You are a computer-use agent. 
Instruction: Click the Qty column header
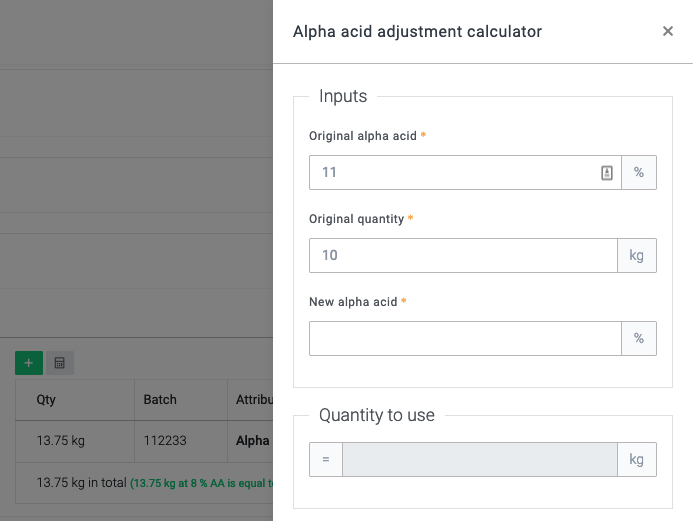[x=47, y=399]
